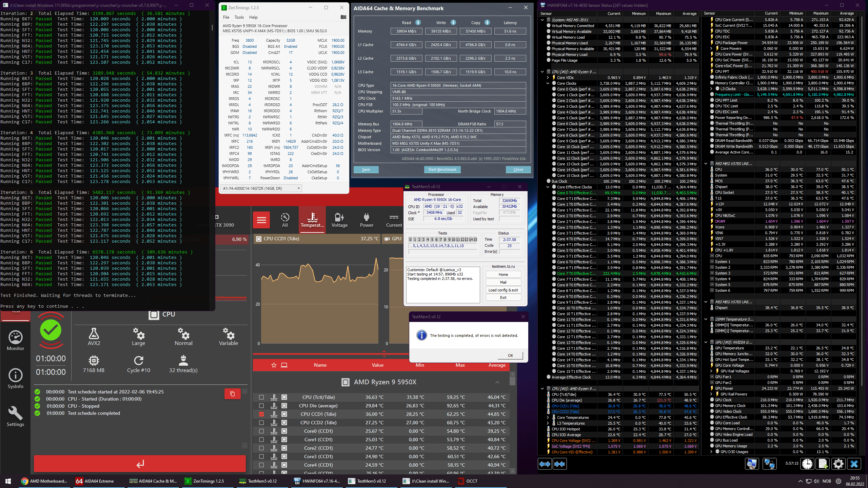Open OCCT SysInfo from the sidebar

(x=16, y=379)
